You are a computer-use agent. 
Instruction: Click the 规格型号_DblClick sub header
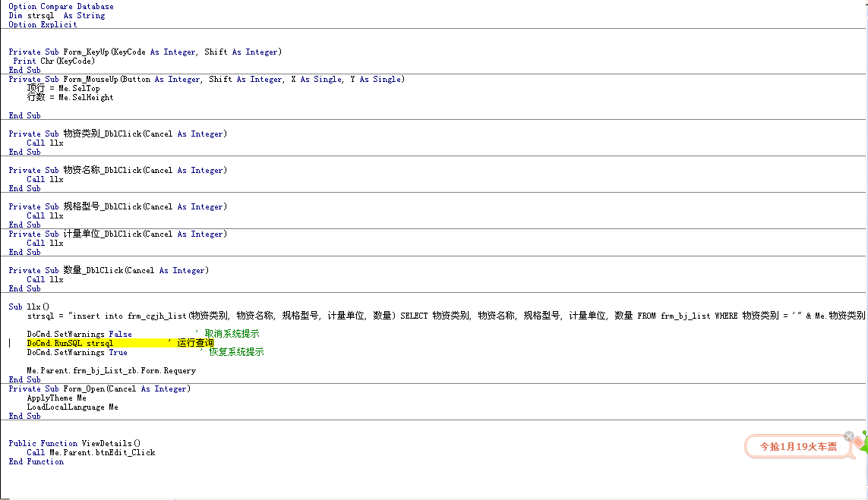(118, 207)
